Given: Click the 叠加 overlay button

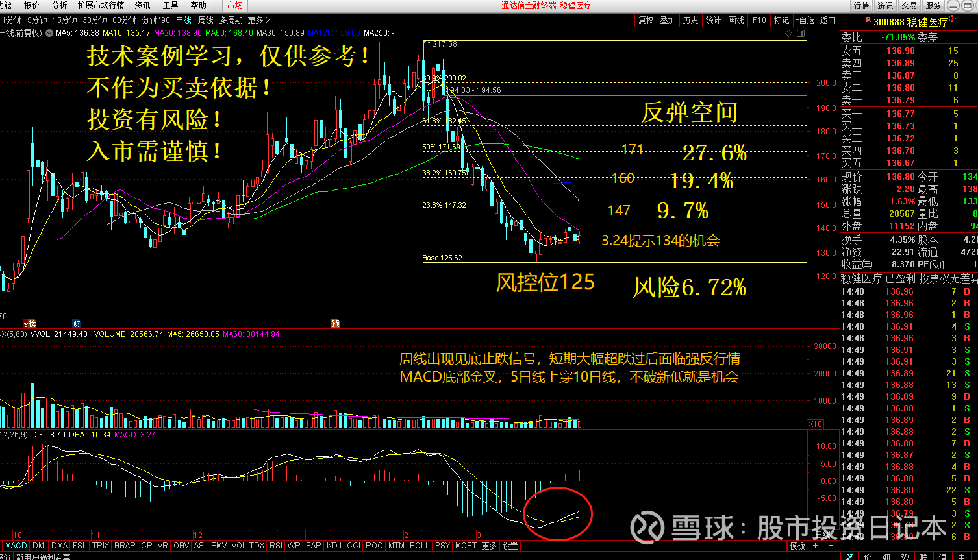Looking at the screenshot, I should (668, 20).
